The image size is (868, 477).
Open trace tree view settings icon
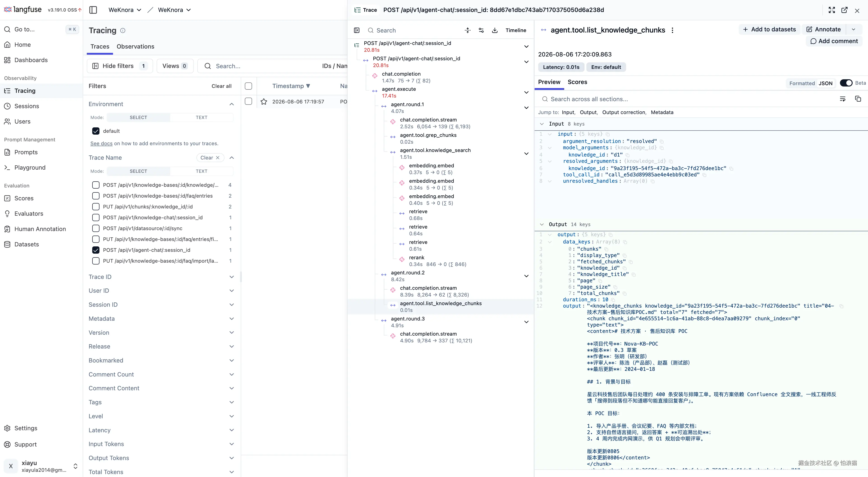coord(481,30)
